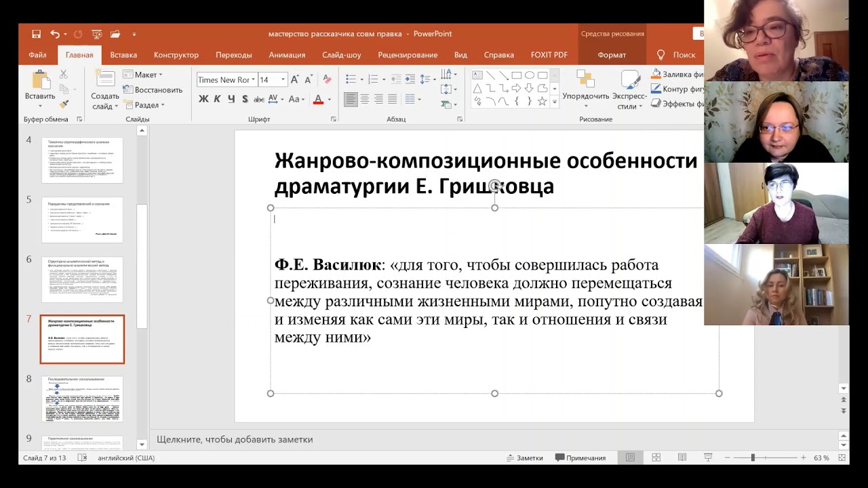The height and width of the screenshot is (488, 868).
Task: Increase list indent level icon
Action: click(410, 79)
